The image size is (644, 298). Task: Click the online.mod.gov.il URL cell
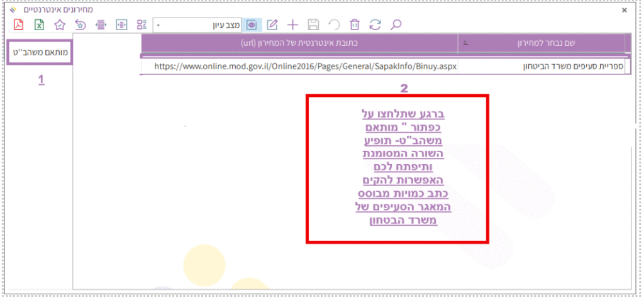pos(305,65)
